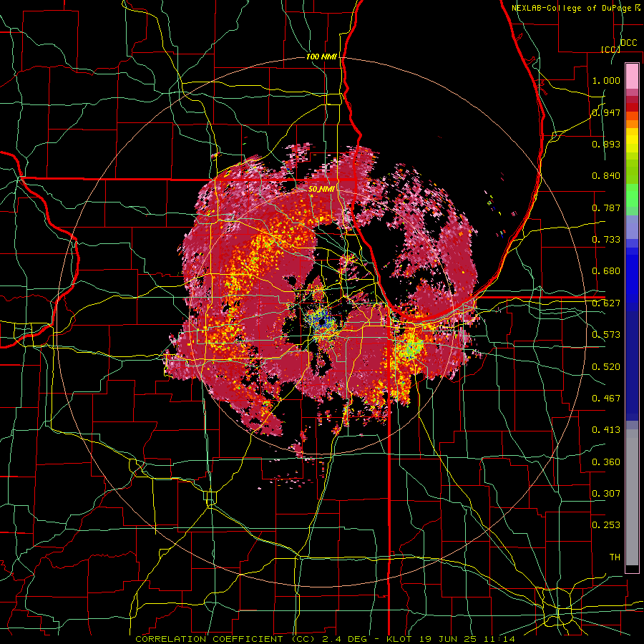644x644 pixels.
Task: Select the 0.360 legend value
Action: pos(606,462)
